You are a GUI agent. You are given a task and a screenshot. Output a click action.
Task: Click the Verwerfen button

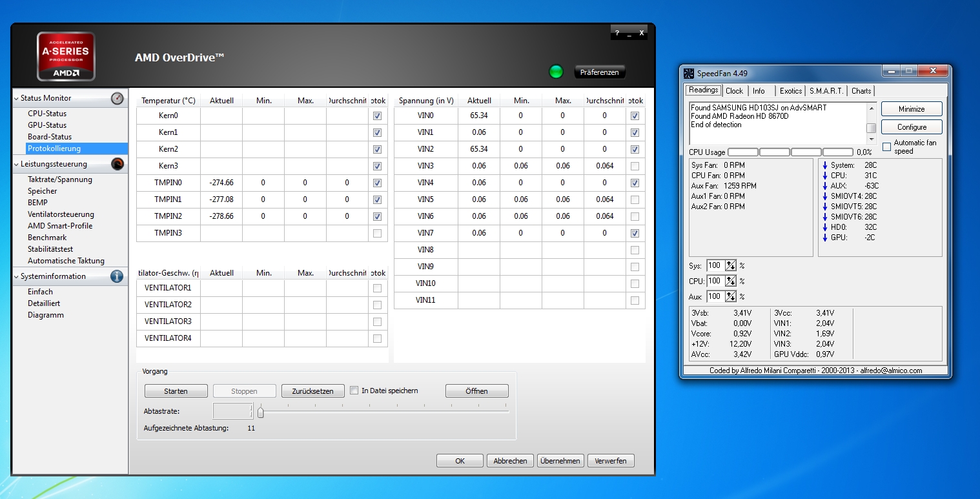tap(611, 461)
